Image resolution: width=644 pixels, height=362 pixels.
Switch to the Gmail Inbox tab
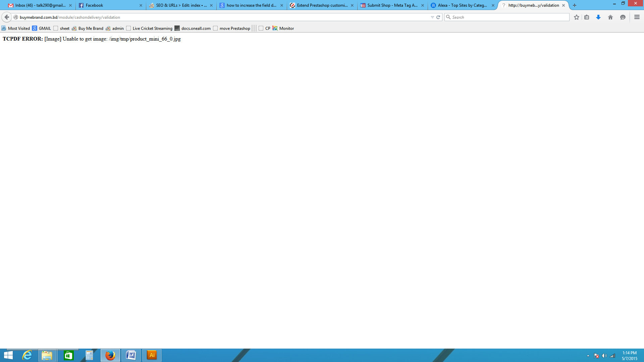pos(40,5)
